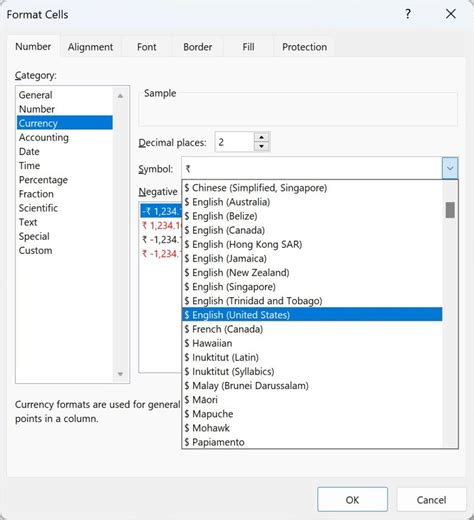Click the Decimal places input field
Viewport: 474px width, 520px height.
pyautogui.click(x=235, y=142)
